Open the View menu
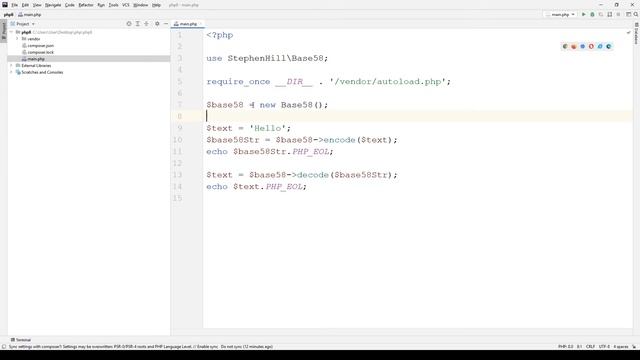Image resolution: width=640 pixels, height=360 pixels. coord(37,5)
